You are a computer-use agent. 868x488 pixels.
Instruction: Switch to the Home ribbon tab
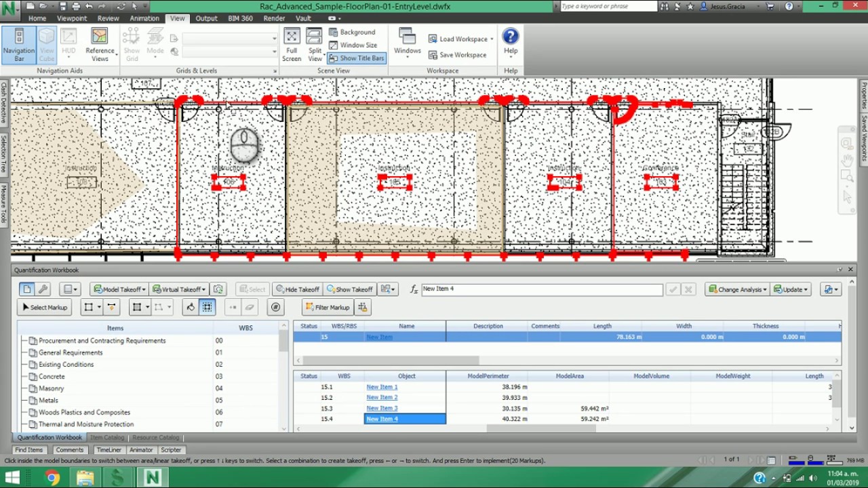[x=37, y=18]
